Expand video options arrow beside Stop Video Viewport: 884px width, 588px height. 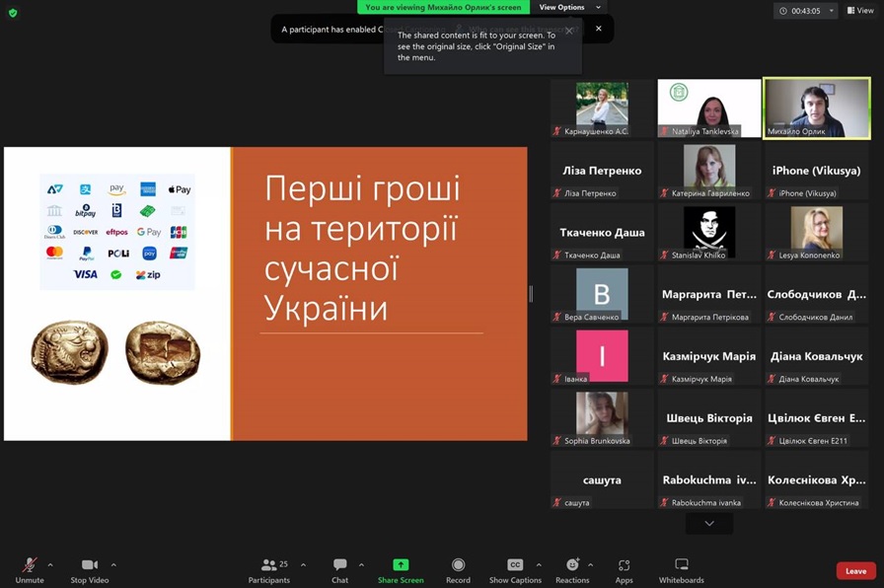(x=113, y=565)
